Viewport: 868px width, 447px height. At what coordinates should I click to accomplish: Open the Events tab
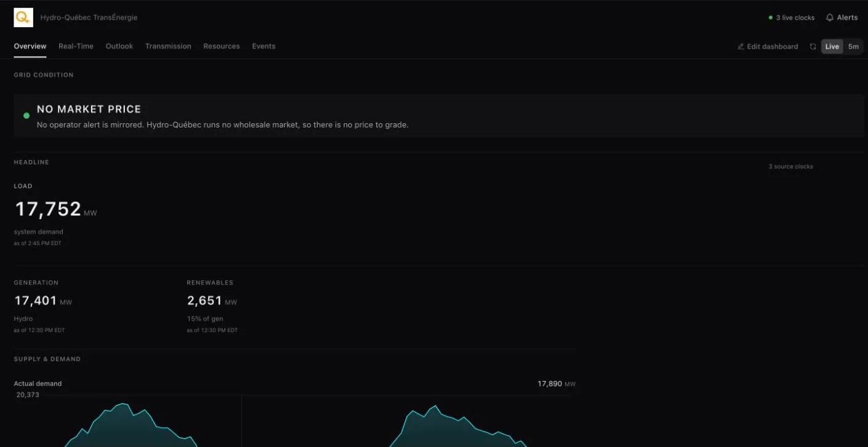click(x=263, y=46)
